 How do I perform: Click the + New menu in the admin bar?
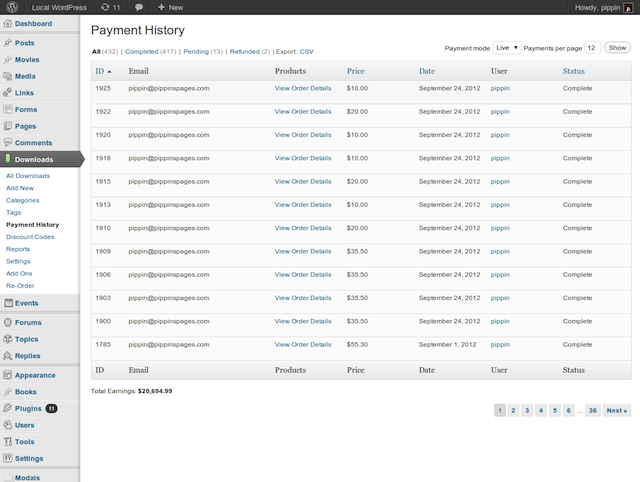pyautogui.click(x=171, y=7)
